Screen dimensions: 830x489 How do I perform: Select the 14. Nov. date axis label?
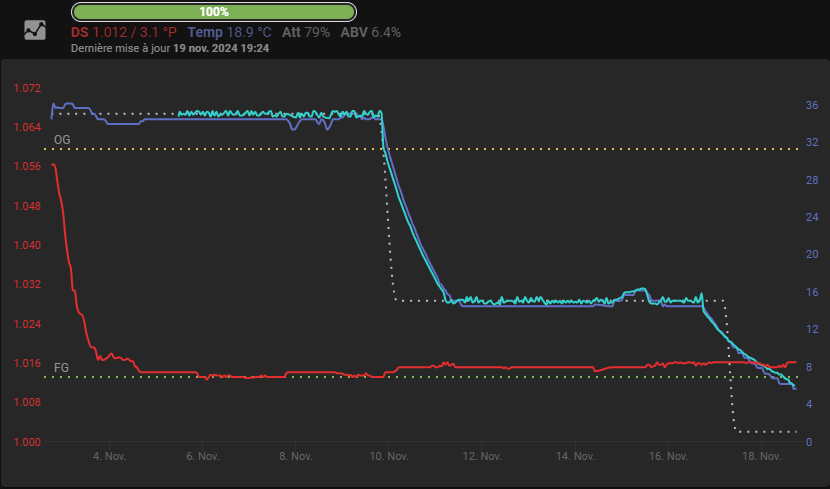576,456
